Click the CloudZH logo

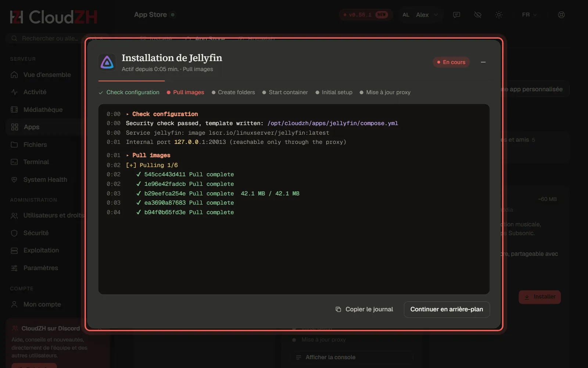point(54,17)
